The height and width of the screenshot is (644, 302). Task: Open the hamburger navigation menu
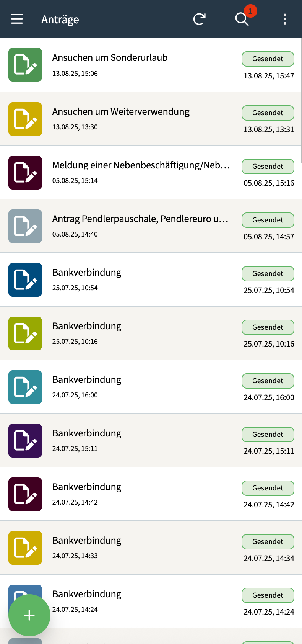(x=17, y=19)
